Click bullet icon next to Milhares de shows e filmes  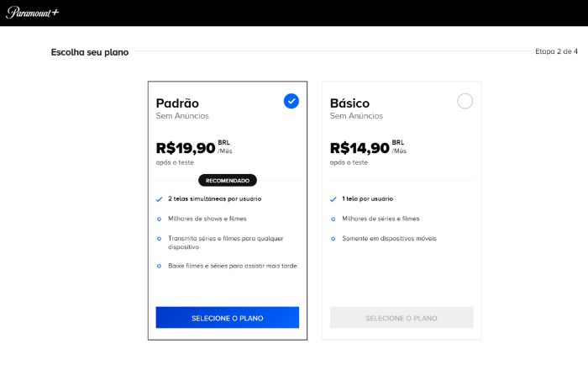click(x=159, y=219)
